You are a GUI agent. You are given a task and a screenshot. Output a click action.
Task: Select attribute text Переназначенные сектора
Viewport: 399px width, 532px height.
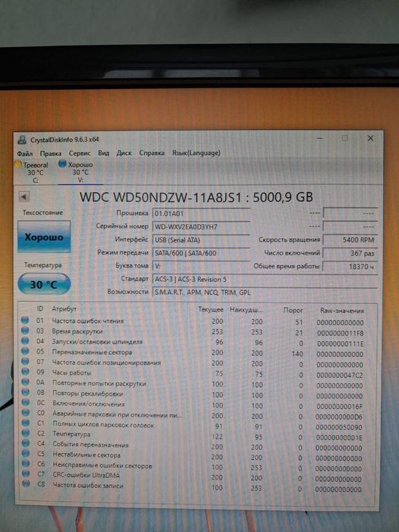[x=92, y=352]
